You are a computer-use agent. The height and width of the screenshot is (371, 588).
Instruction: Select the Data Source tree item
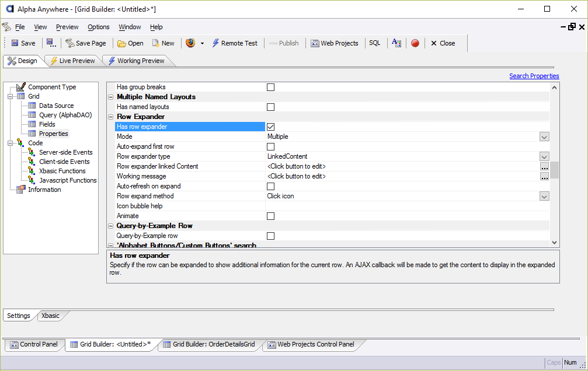(x=56, y=106)
